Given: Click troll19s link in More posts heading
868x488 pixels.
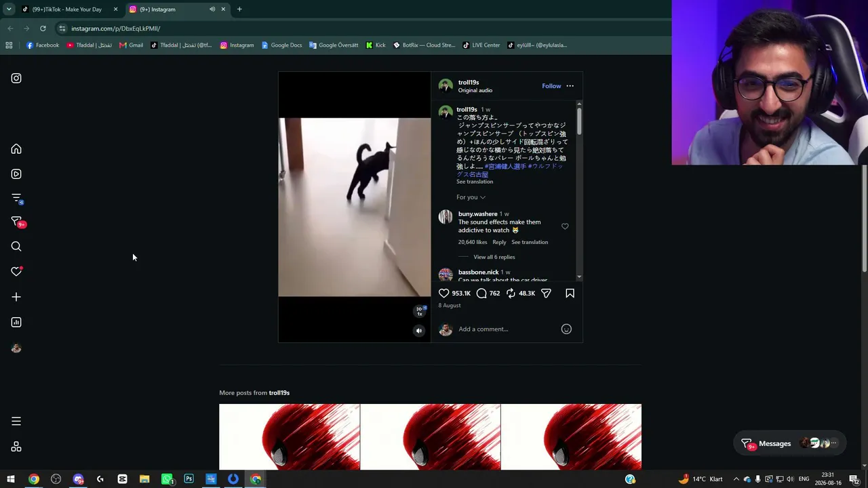Looking at the screenshot, I should click(x=279, y=393).
